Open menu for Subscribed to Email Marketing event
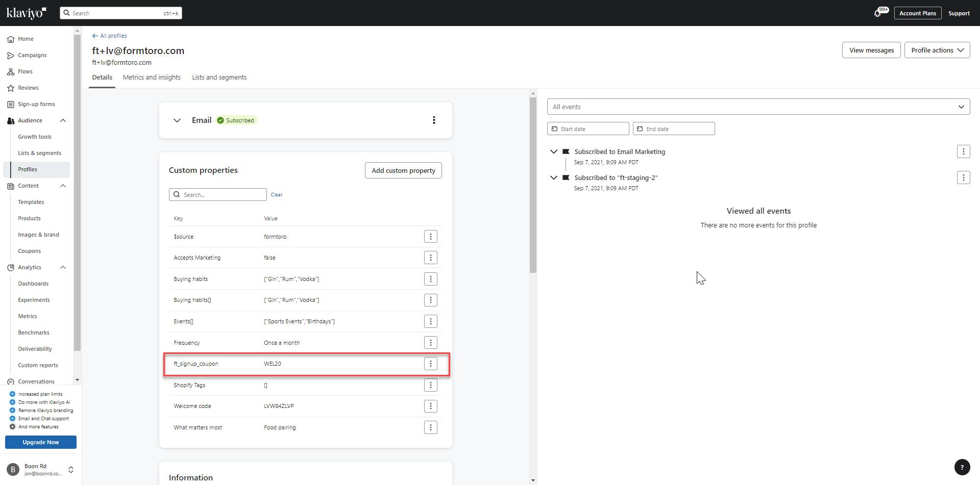Viewport: 980px width, 485px height. (x=964, y=151)
